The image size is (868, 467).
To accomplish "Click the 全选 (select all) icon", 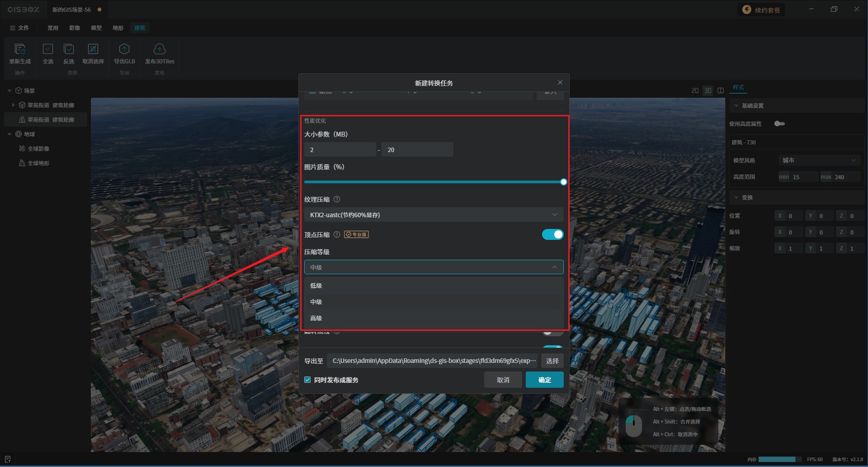I will (48, 49).
